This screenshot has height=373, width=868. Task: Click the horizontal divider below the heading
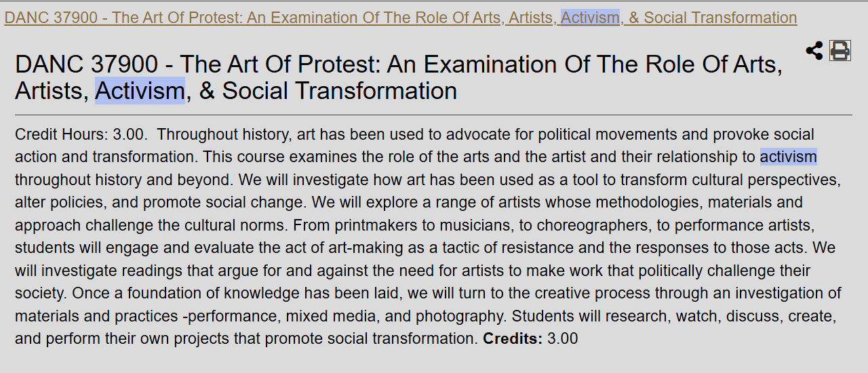(433, 115)
